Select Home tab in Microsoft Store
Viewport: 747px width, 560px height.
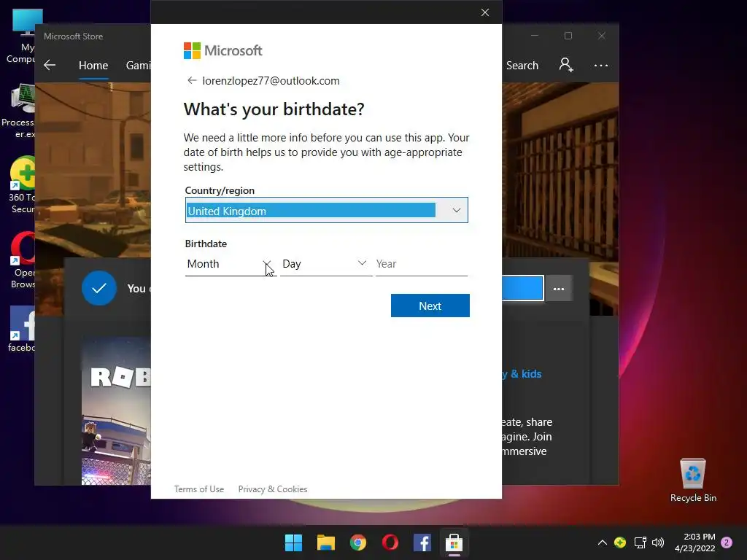93,65
